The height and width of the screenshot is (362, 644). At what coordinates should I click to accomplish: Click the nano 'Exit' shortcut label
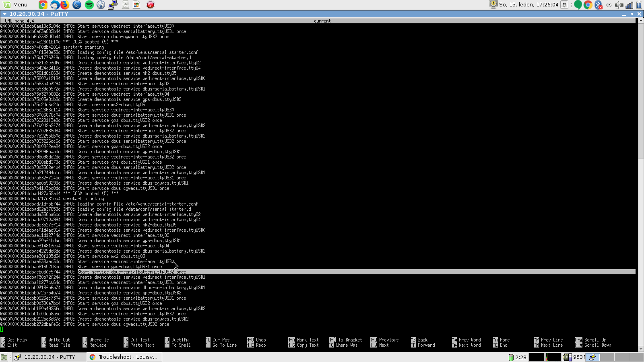tap(12, 345)
